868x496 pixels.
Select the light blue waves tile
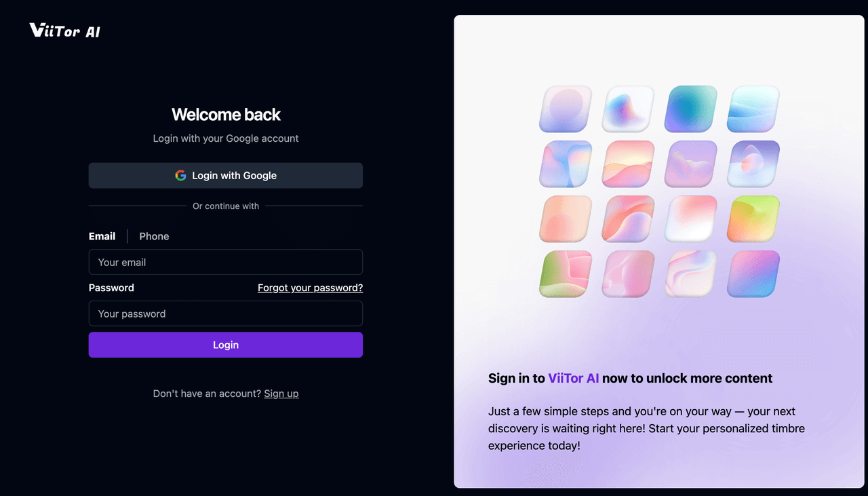point(753,109)
